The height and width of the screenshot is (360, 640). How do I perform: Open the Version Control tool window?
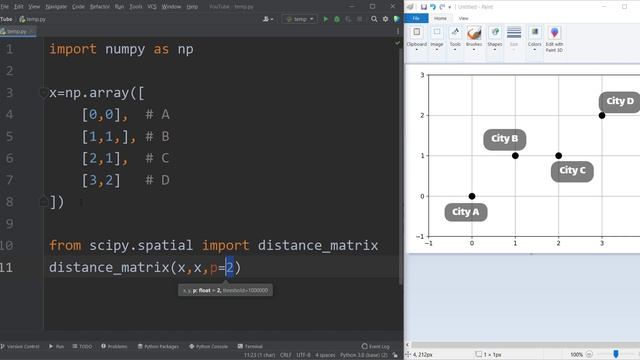[20, 347]
